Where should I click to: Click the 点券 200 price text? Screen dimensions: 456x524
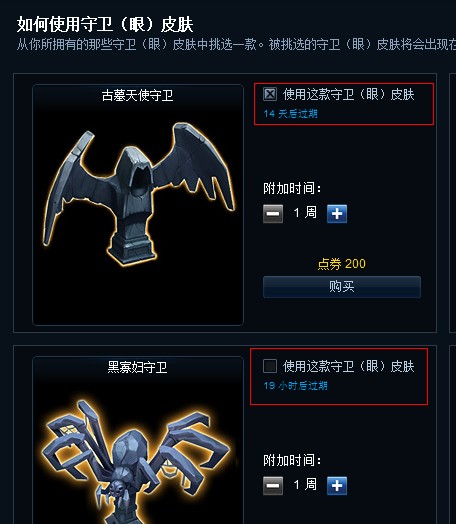pyautogui.click(x=341, y=264)
